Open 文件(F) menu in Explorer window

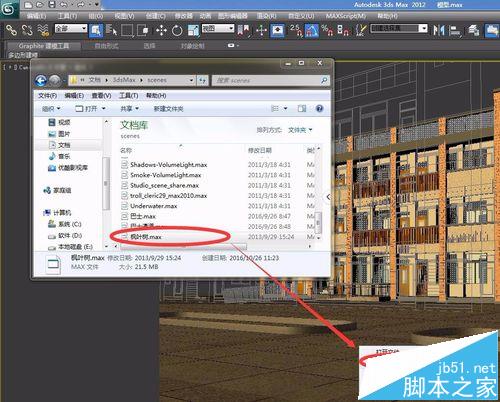click(x=48, y=96)
